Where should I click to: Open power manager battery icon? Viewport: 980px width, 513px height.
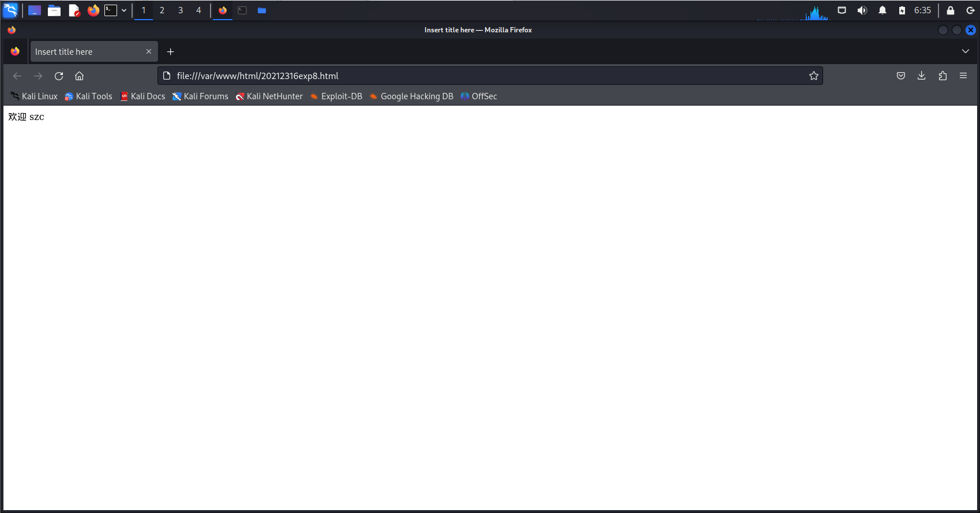(902, 10)
